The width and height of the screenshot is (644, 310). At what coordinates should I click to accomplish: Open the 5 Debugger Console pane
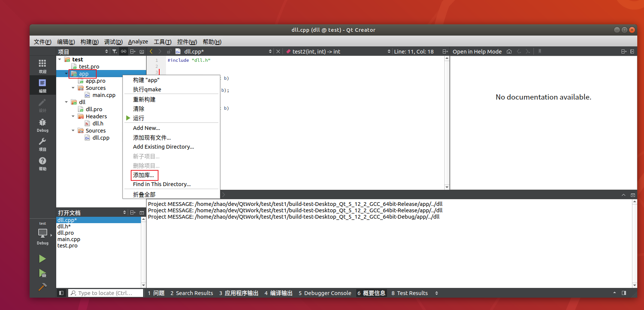325,293
